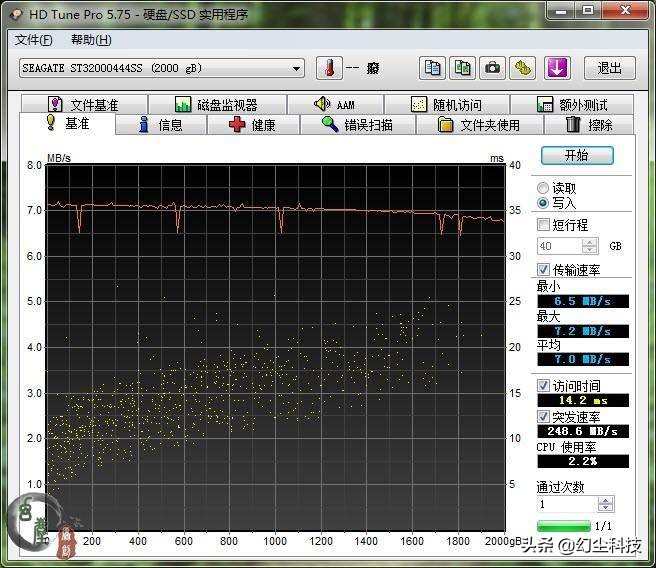Enable the 短行程 short stroke checkbox
656x568 pixels.
pyautogui.click(x=544, y=224)
